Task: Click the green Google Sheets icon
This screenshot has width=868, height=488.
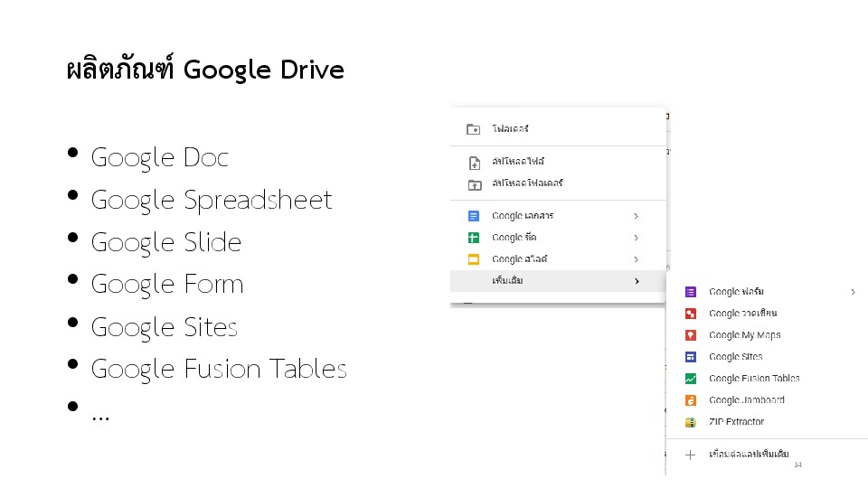Action: pos(473,238)
